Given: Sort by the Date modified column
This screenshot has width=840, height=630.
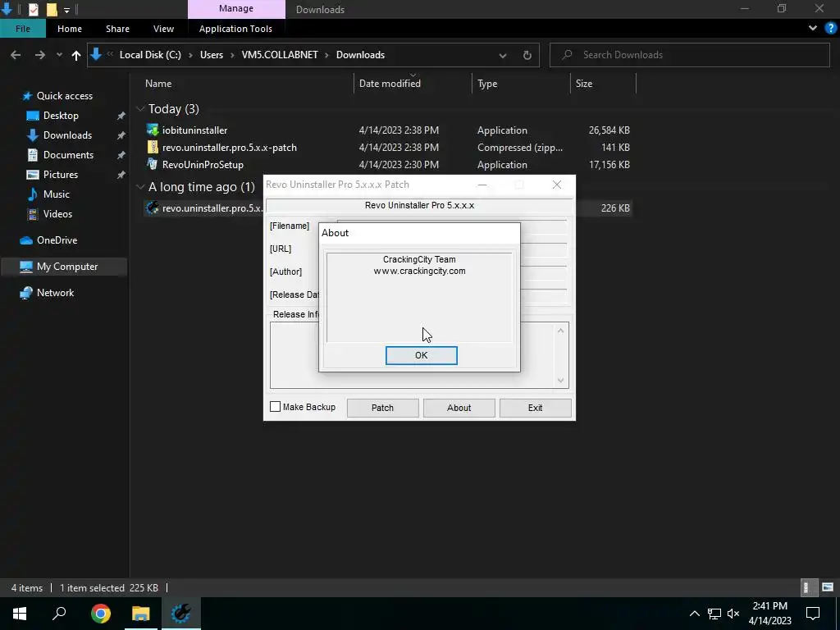Looking at the screenshot, I should (390, 84).
